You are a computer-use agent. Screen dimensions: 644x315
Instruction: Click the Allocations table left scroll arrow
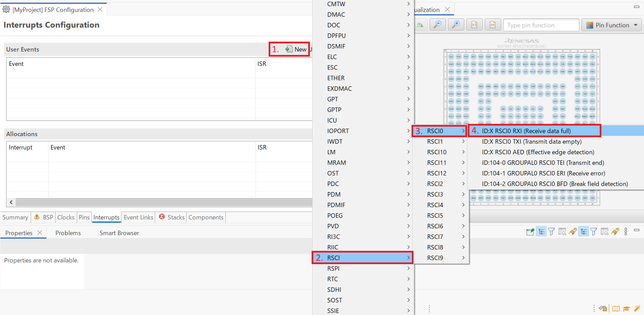pos(11,202)
